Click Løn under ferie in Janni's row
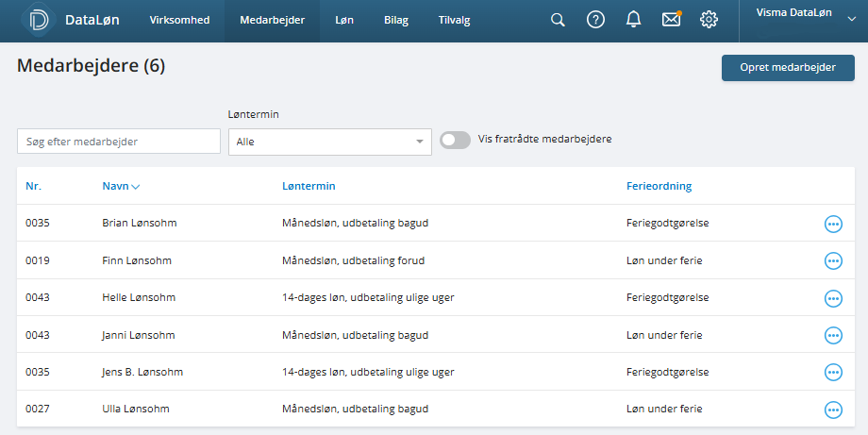This screenshot has height=435, width=868. click(x=664, y=335)
